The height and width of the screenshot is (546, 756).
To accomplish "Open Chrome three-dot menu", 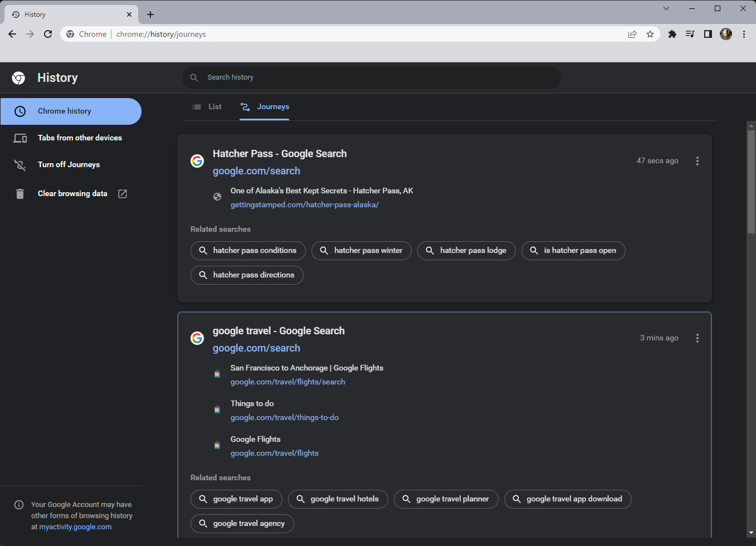I will click(744, 34).
